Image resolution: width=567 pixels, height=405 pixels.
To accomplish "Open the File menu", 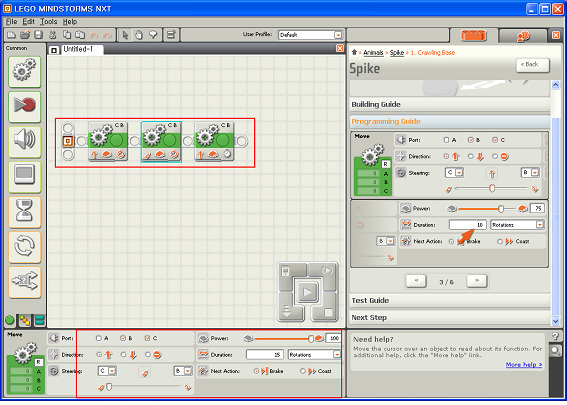I will pyautogui.click(x=11, y=22).
